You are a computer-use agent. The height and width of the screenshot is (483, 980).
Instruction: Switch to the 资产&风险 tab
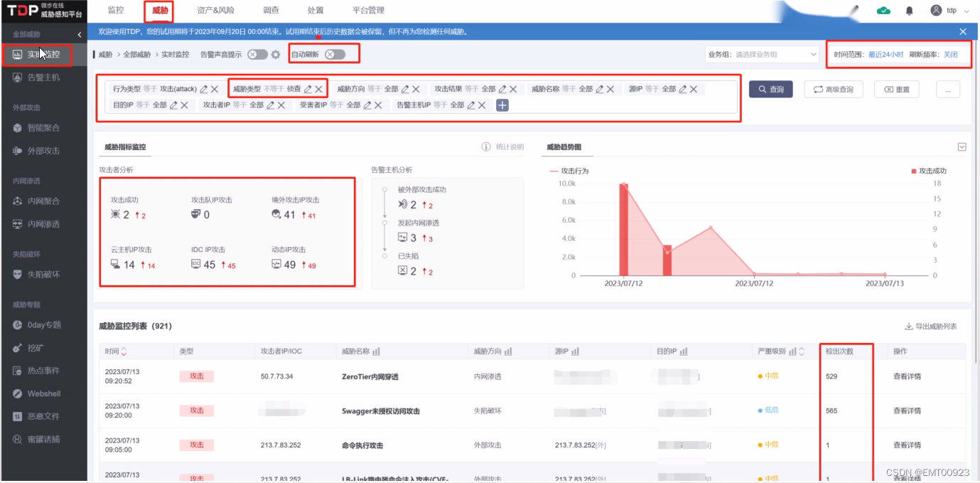[x=217, y=10]
